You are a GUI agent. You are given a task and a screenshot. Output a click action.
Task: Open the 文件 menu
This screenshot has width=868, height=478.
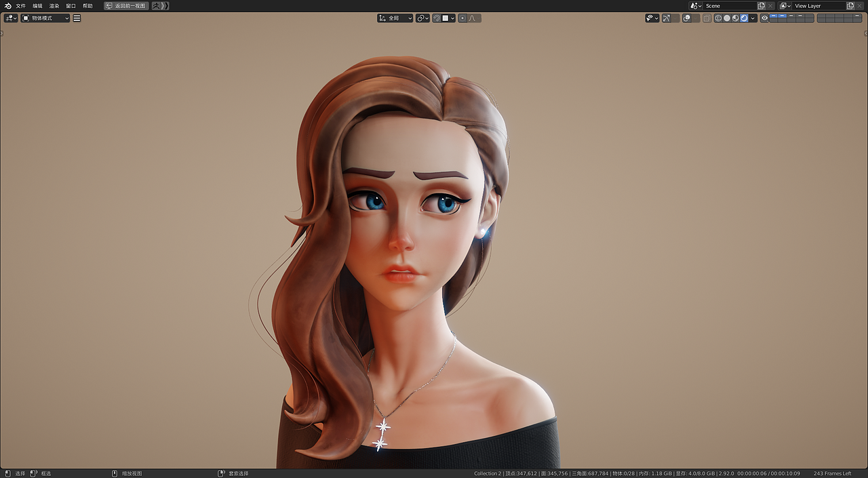(x=20, y=5)
